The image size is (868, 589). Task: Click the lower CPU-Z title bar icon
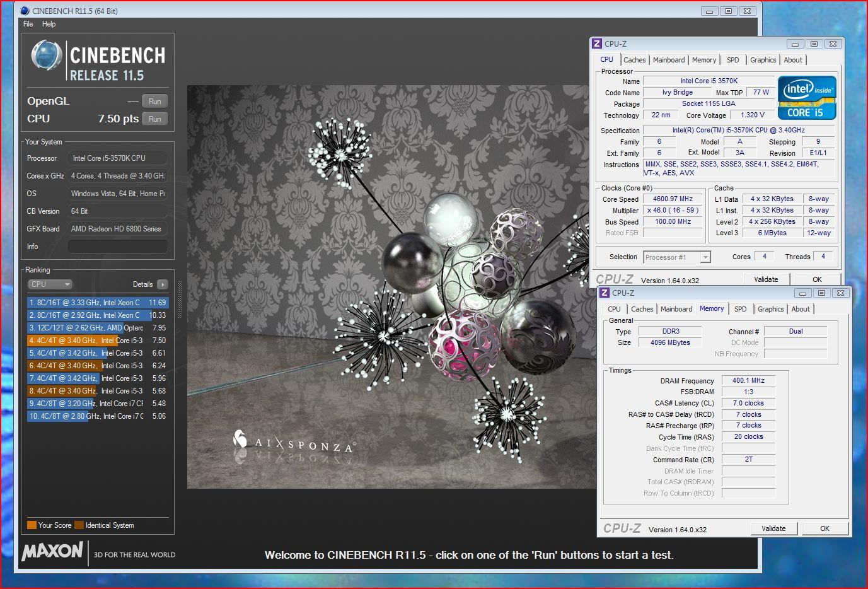tap(605, 293)
